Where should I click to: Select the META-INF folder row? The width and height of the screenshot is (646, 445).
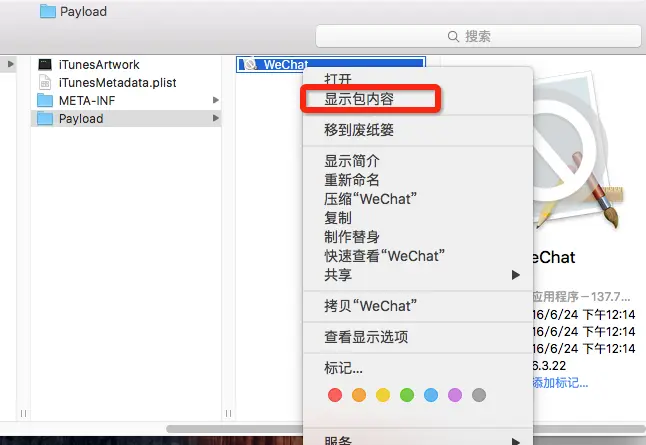coord(126,101)
